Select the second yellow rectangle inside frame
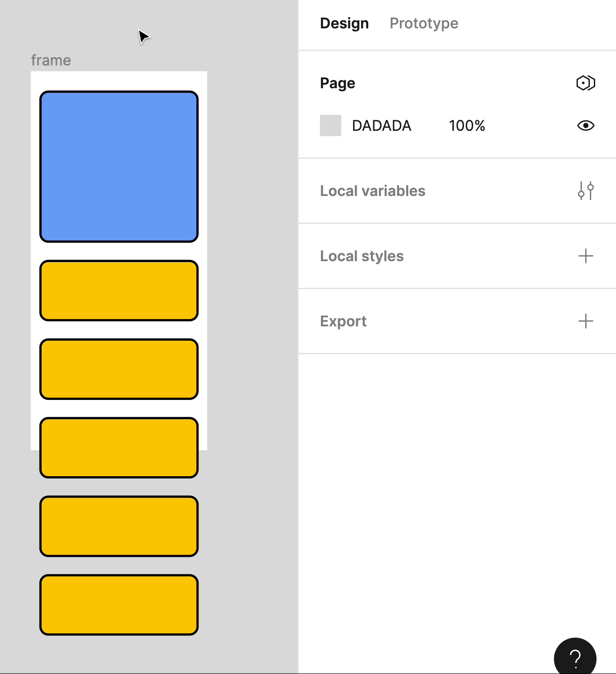This screenshot has width=616, height=674. (x=119, y=369)
